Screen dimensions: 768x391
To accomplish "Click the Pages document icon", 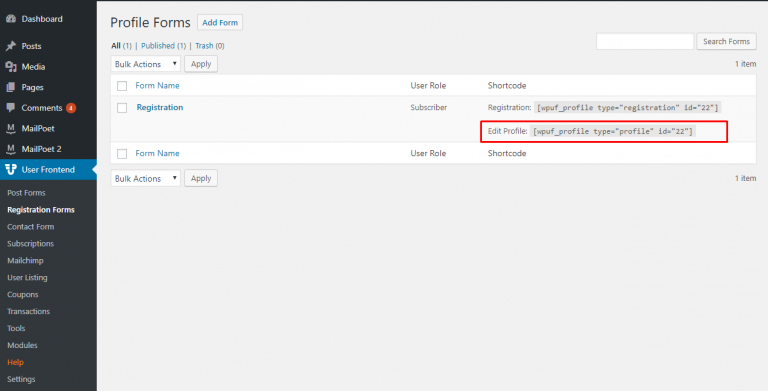I will pos(11,87).
